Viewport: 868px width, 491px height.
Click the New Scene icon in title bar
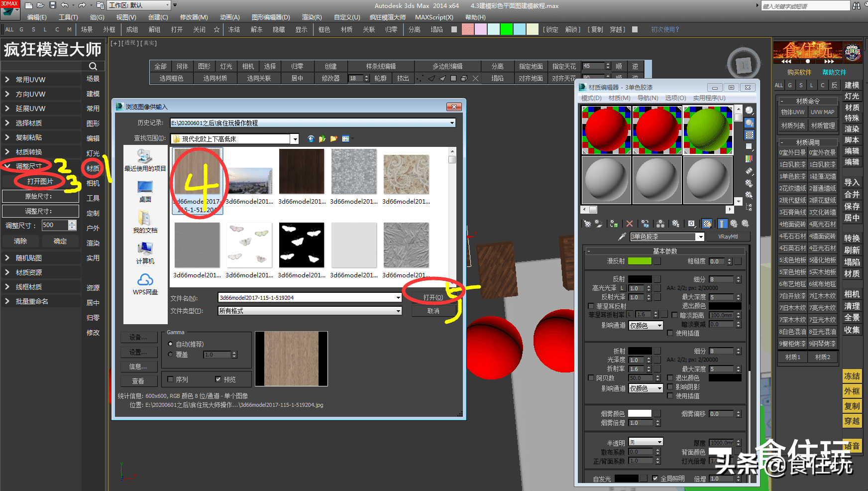[29, 5]
